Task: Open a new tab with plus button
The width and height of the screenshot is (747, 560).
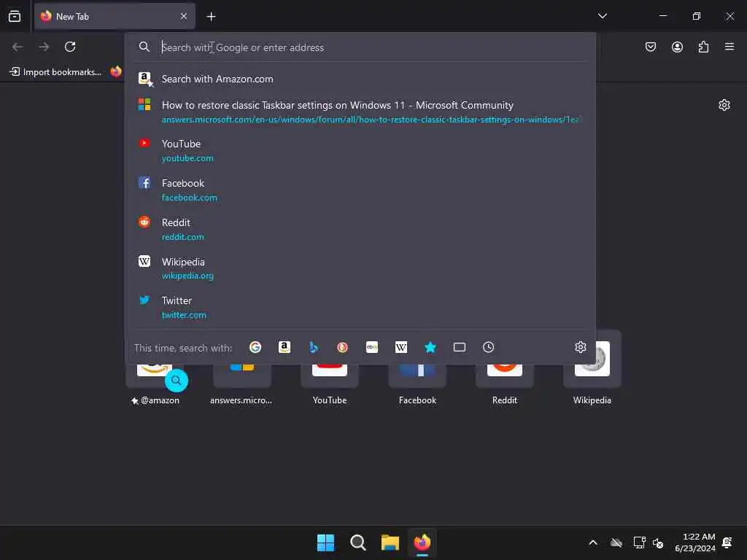Action: (211, 17)
